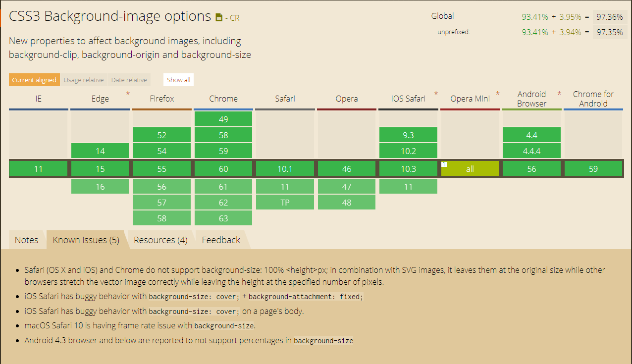The image size is (632, 364).
Task: Select the Current aligned view mode
Action: (34, 80)
